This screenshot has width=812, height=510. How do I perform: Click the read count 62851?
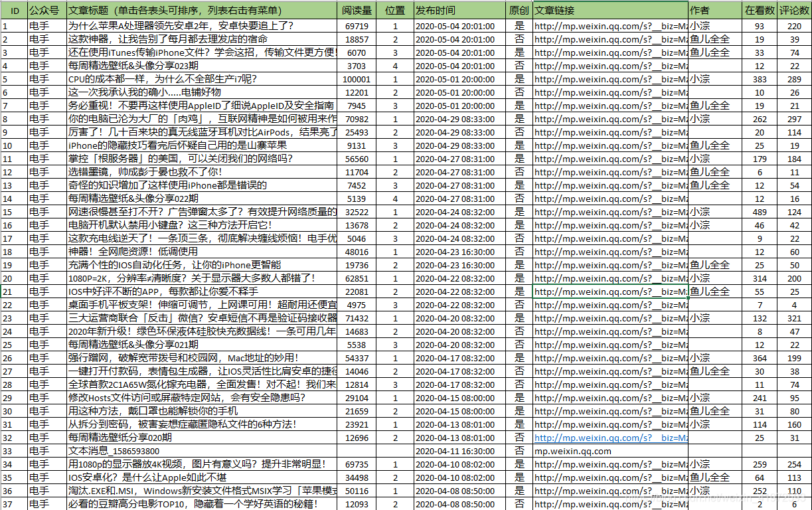point(357,278)
